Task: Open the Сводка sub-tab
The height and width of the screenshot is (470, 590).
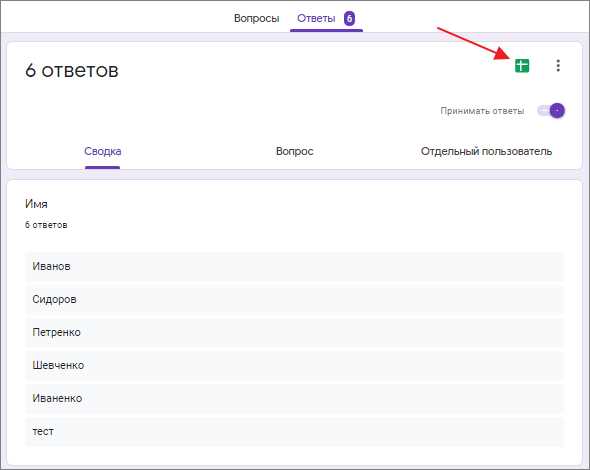Action: [103, 151]
